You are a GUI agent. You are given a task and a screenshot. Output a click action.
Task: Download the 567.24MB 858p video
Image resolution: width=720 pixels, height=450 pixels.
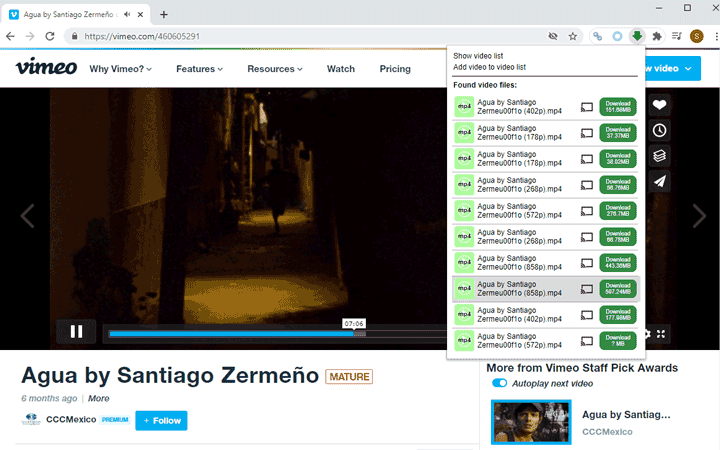(x=618, y=290)
